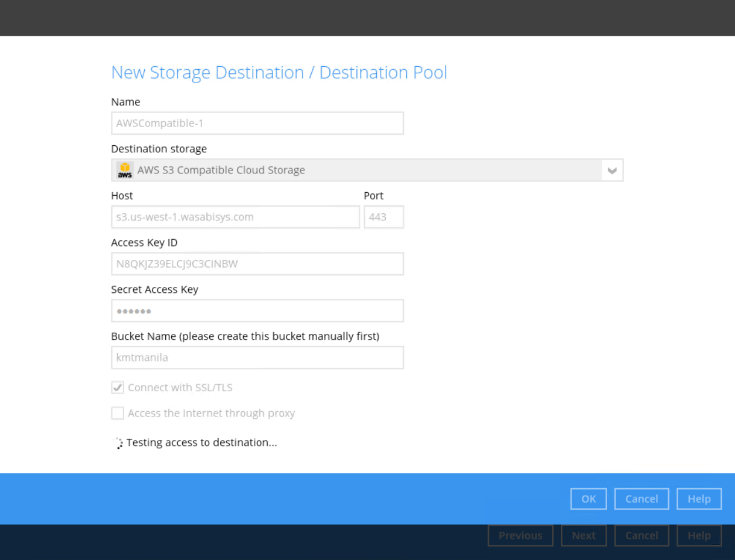This screenshot has height=560, width=735.
Task: Click the Next button in the dark footer
Action: click(583, 535)
